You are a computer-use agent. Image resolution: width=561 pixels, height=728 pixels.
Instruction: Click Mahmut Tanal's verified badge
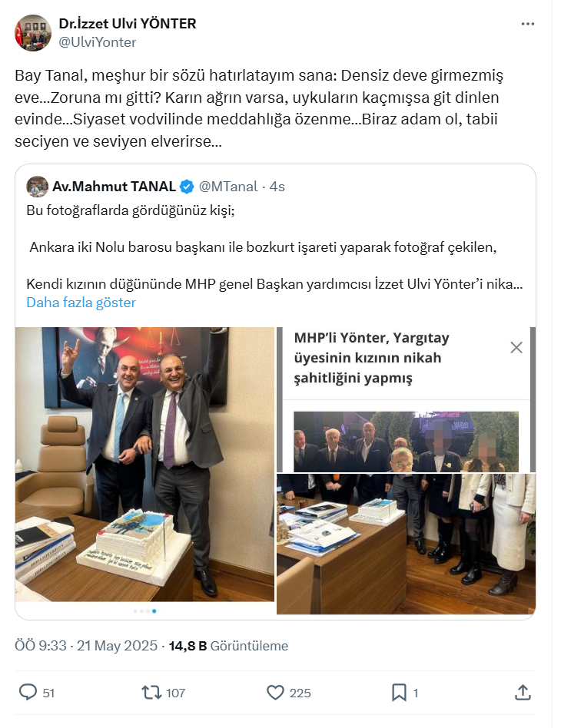point(187,187)
